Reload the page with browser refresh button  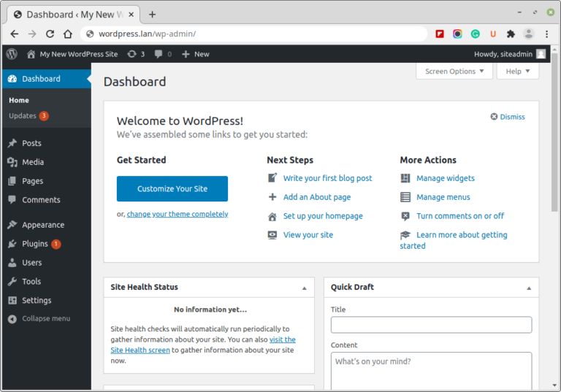tap(50, 34)
